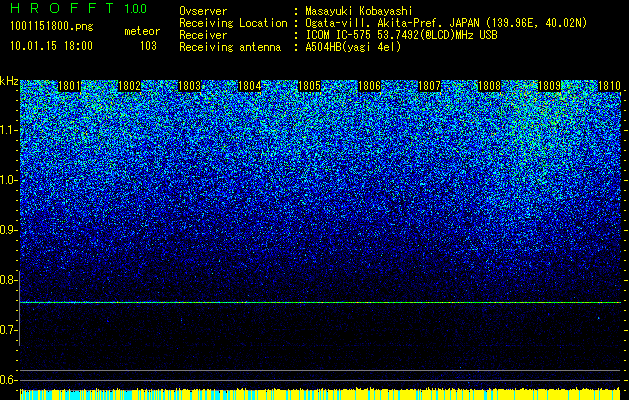Click the 1808 time marker
The height and width of the screenshot is (400, 629).
click(x=489, y=86)
